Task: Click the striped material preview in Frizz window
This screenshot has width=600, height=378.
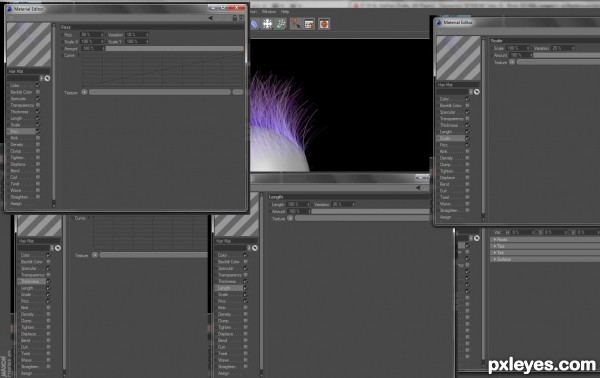Action: point(29,44)
